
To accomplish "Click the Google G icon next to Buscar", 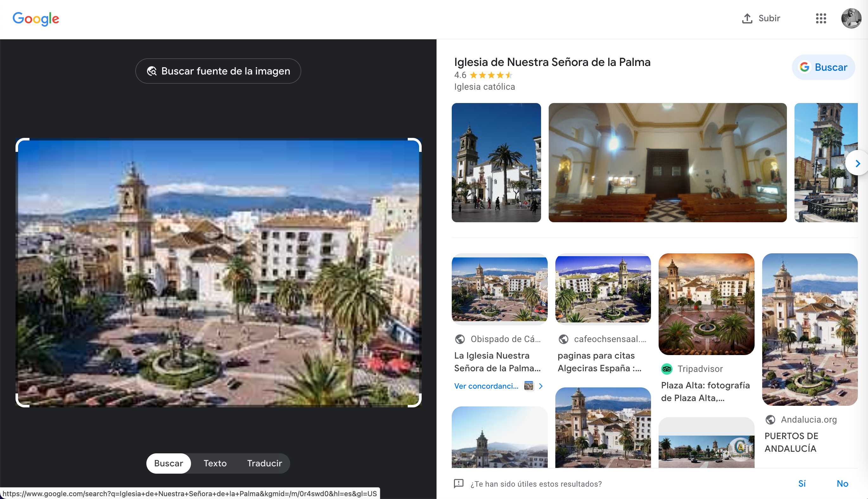I will [804, 67].
